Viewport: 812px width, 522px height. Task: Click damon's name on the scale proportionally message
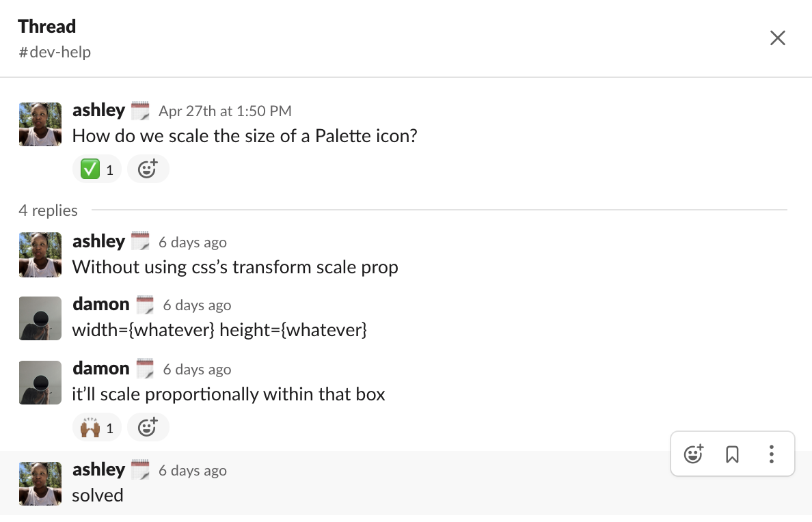click(x=101, y=369)
